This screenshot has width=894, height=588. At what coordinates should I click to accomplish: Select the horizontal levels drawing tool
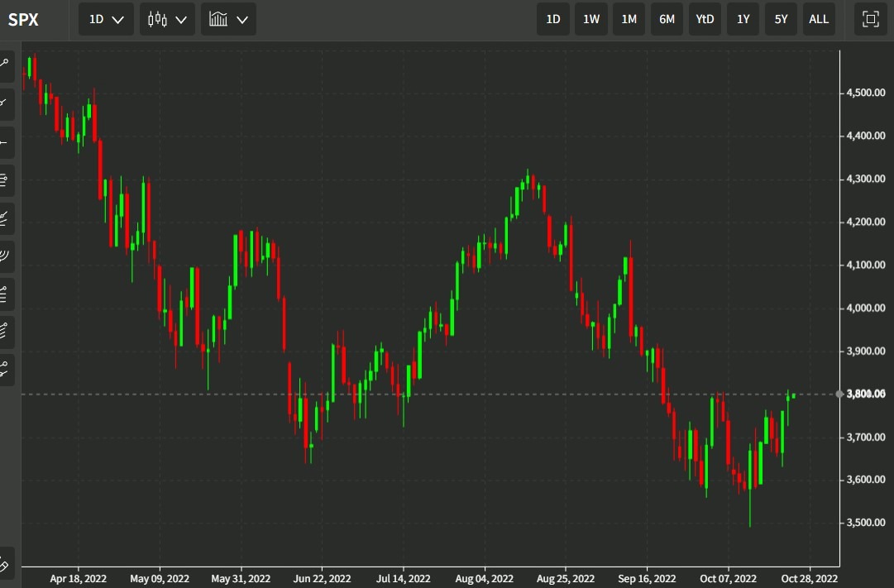[x=5, y=294]
